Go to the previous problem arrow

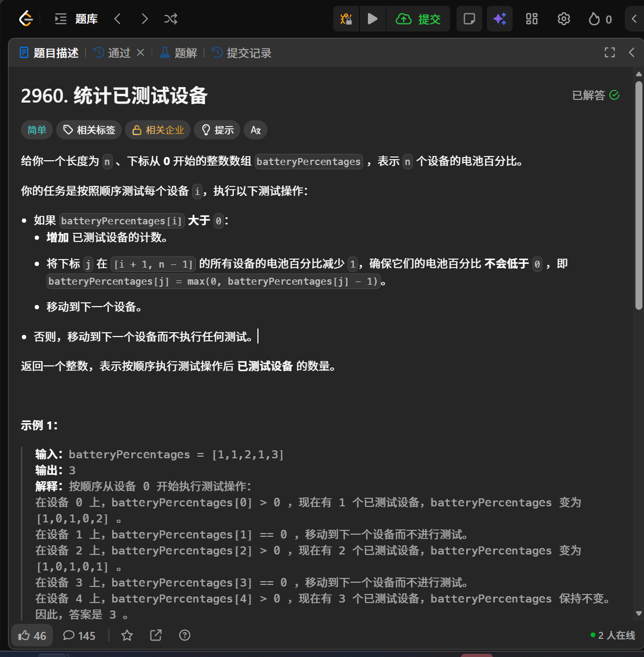[x=117, y=19]
